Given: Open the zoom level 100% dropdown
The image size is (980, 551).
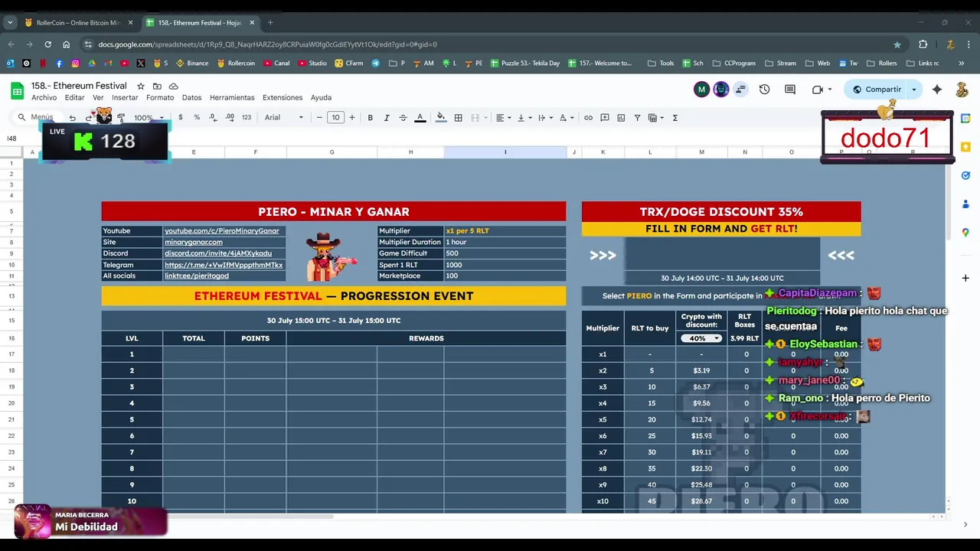Looking at the screenshot, I should 149,118.
